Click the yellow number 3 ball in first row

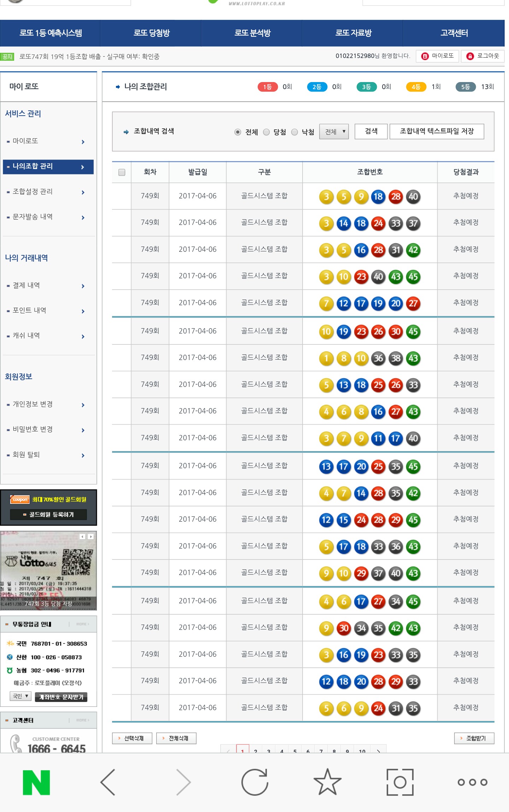click(326, 197)
